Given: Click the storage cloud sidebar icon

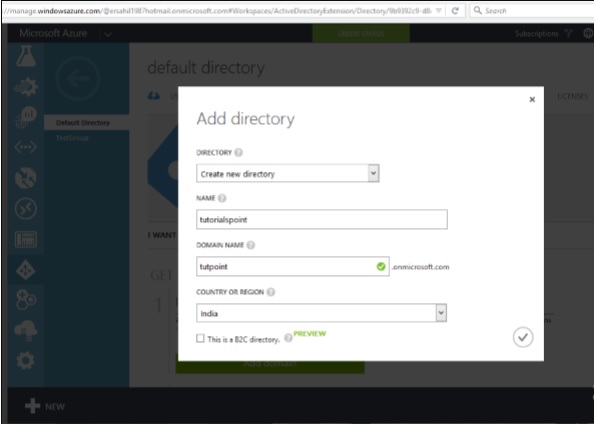Looking at the screenshot, I should (26, 330).
